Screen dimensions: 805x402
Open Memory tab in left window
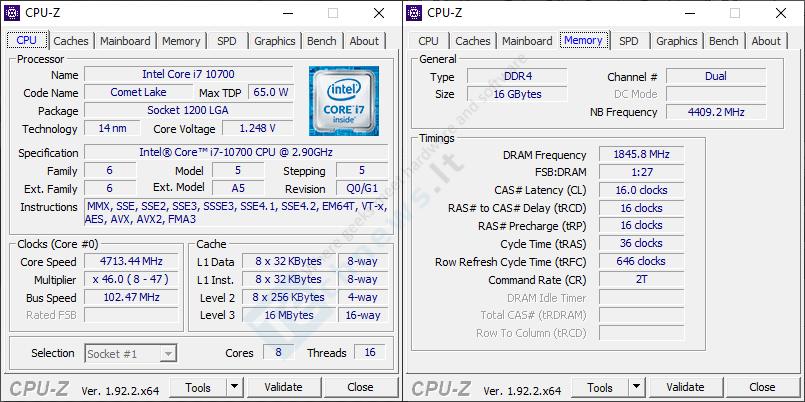[181, 41]
